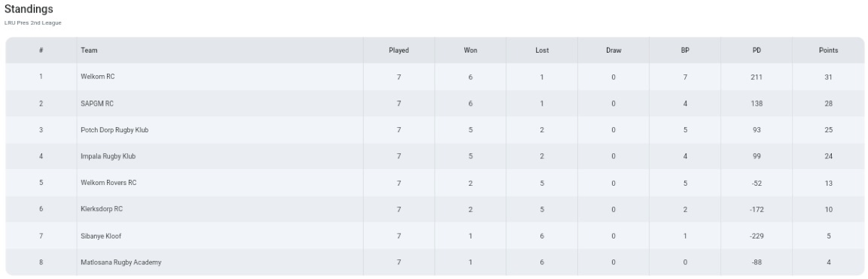This screenshot has width=868, height=279.
Task: Select the Welkom Rovers RC team
Action: click(x=109, y=183)
